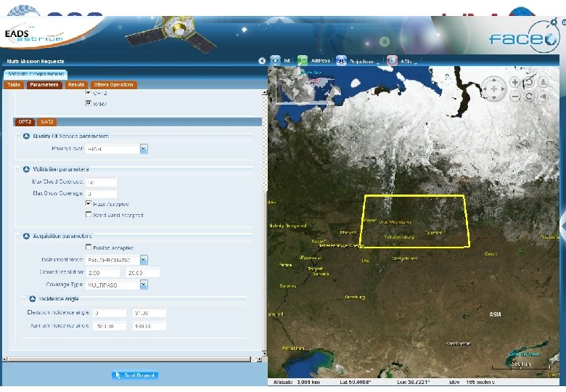
Task: Click the Init label in map toolbar
Action: 287,61
